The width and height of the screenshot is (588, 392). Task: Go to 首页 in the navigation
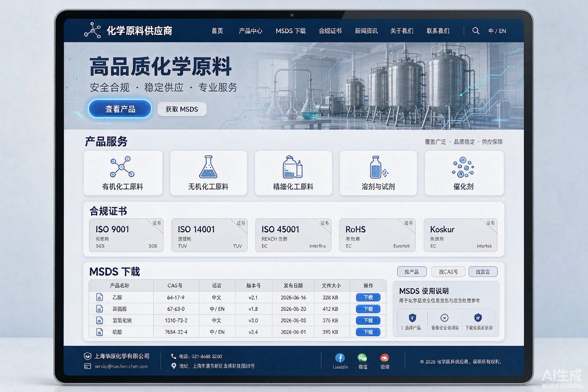[217, 31]
